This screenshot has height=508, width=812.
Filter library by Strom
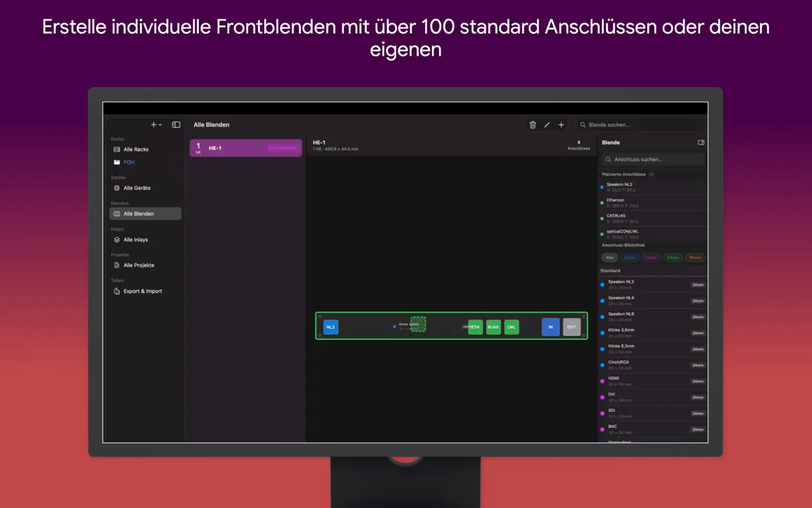pyautogui.click(x=694, y=258)
